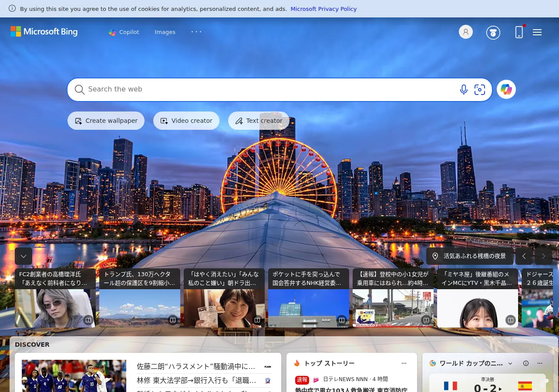Viewport: 559px width, 392px height.
Task: Open the 「ミヤネ屋」後継番組 news card
Action: pyautogui.click(x=478, y=298)
